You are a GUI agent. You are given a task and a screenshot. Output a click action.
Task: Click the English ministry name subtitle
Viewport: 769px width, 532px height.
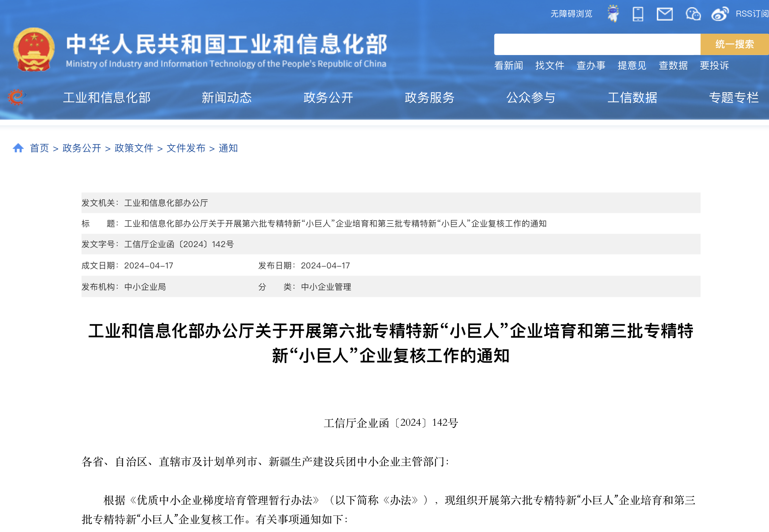[226, 64]
